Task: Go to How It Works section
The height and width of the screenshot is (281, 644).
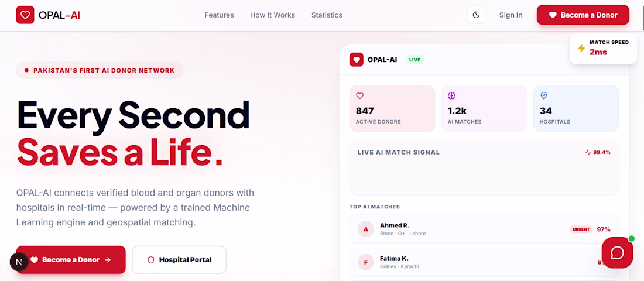Action: coord(273,15)
